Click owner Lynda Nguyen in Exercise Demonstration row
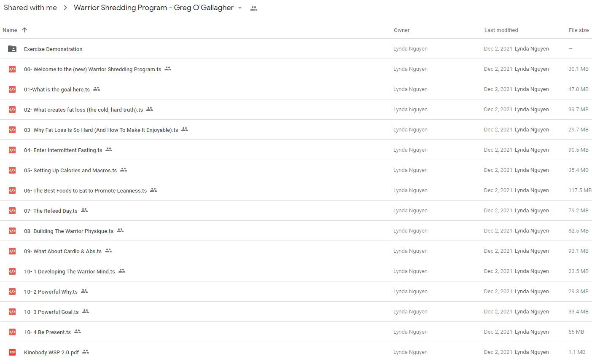This screenshot has height=364, width=592. point(410,49)
